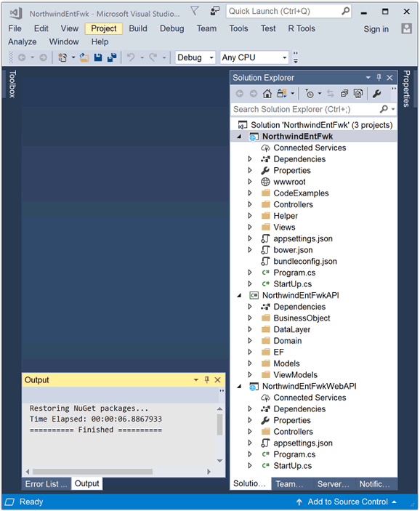Click the Quick Launch search icon
The height and width of the screenshot is (511, 420).
pyautogui.click(x=345, y=11)
